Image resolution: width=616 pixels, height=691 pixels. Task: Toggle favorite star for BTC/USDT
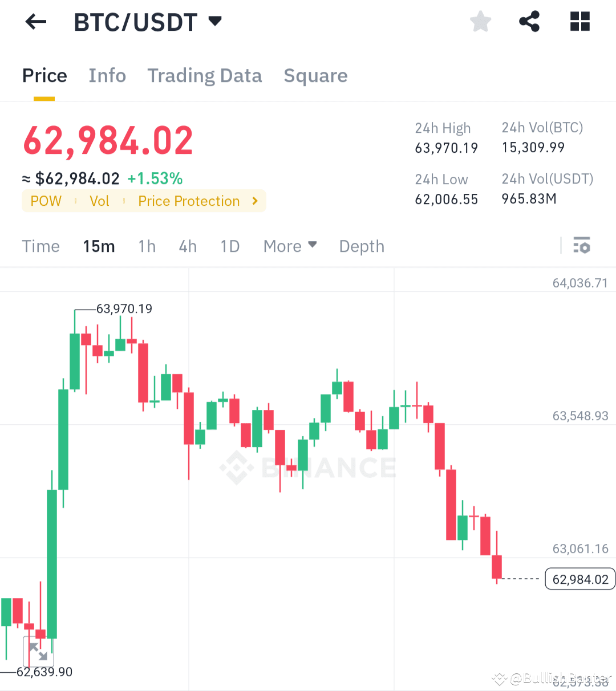point(480,21)
